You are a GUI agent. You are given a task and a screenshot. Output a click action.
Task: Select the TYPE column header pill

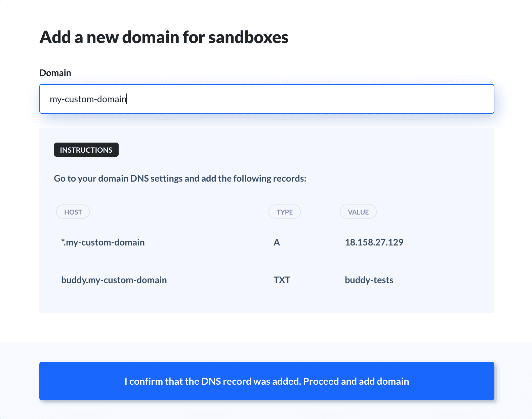pyautogui.click(x=284, y=212)
